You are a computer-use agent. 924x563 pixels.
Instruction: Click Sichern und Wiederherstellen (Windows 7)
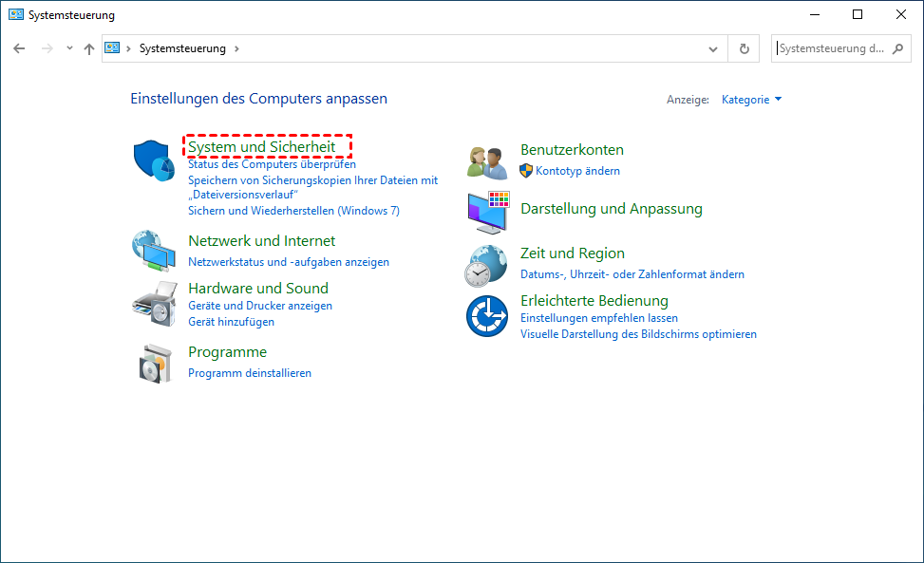[x=293, y=211]
